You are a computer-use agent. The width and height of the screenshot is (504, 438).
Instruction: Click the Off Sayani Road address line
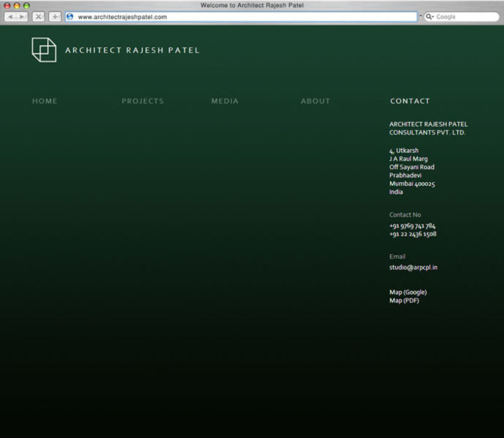tap(412, 167)
